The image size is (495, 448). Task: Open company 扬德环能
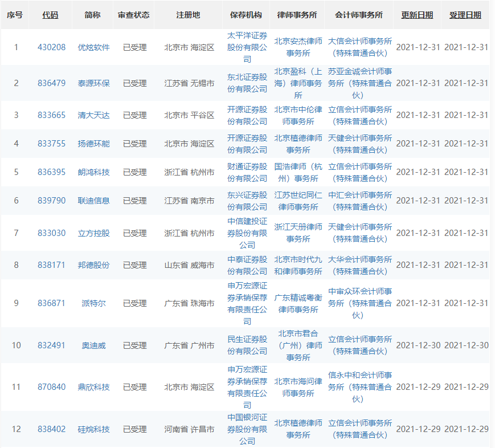pyautogui.click(x=94, y=144)
